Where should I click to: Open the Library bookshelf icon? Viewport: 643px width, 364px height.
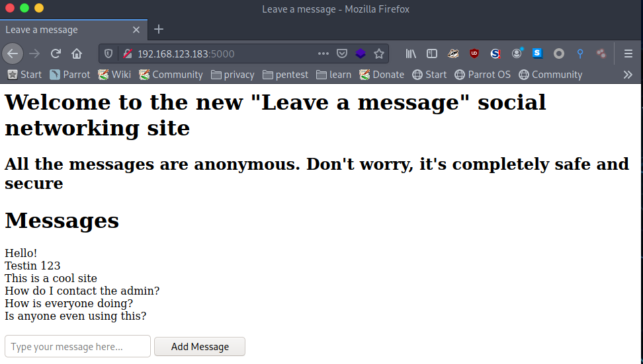click(411, 54)
